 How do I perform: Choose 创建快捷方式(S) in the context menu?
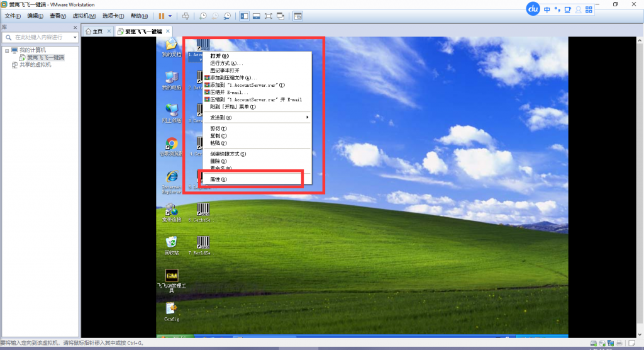pos(228,154)
